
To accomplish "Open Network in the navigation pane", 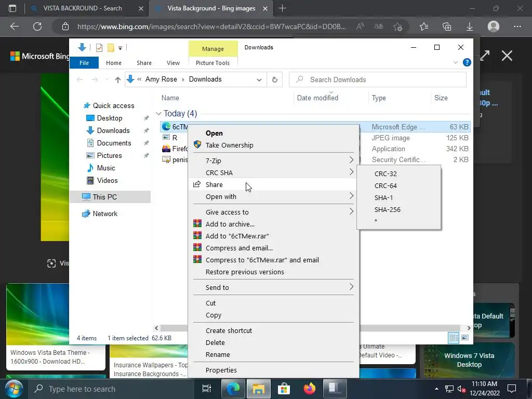I will (105, 214).
